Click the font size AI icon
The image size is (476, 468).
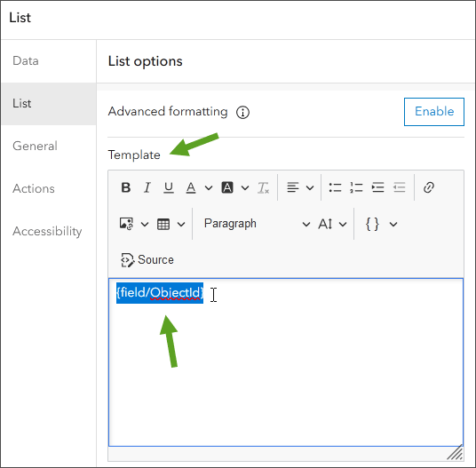click(x=325, y=224)
